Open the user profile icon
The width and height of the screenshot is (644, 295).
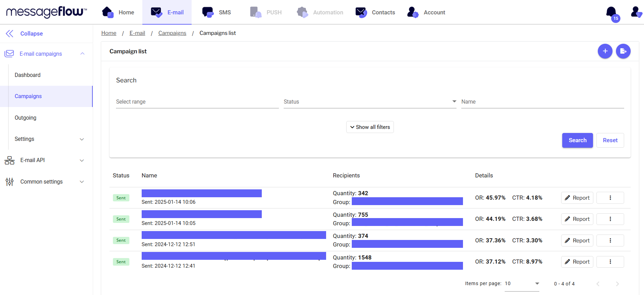pyautogui.click(x=636, y=12)
